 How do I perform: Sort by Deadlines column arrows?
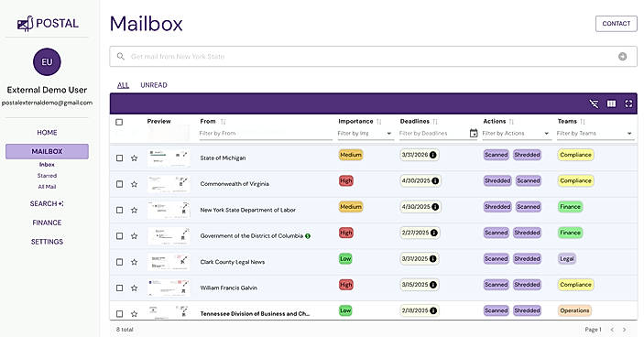[435, 122]
